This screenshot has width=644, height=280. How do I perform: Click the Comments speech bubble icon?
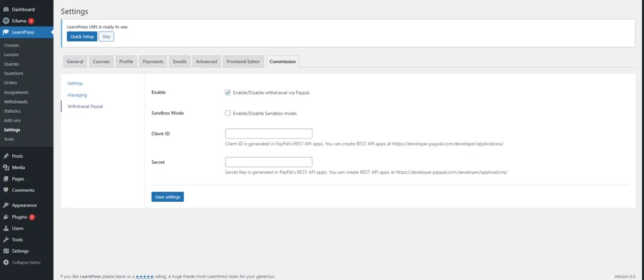tap(6, 190)
